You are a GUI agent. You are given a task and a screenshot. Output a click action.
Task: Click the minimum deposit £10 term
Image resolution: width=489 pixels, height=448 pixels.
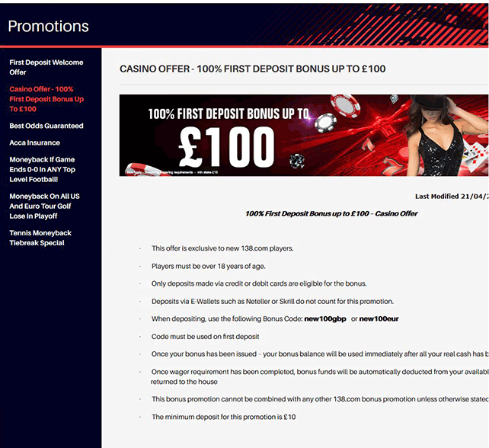click(224, 417)
